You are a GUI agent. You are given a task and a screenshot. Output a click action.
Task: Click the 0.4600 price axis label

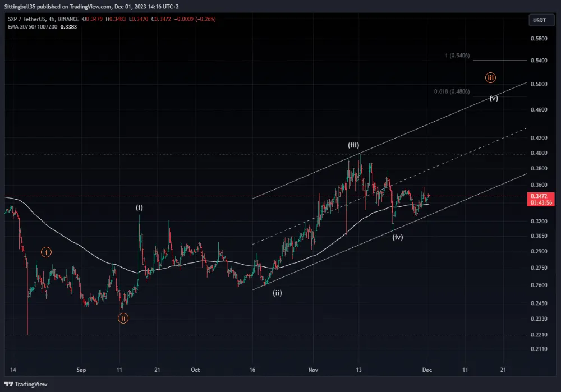(539, 110)
